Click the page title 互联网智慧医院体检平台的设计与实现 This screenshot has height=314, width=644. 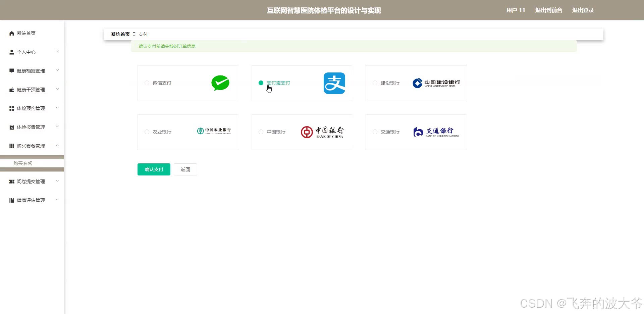click(324, 10)
